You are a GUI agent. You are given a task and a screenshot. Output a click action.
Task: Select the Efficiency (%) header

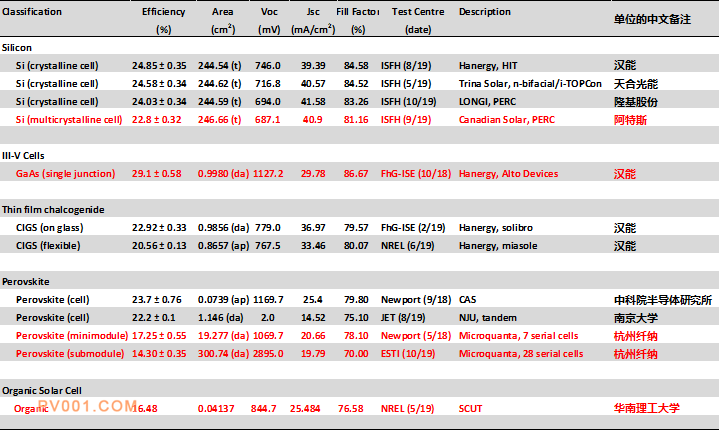tap(163, 21)
